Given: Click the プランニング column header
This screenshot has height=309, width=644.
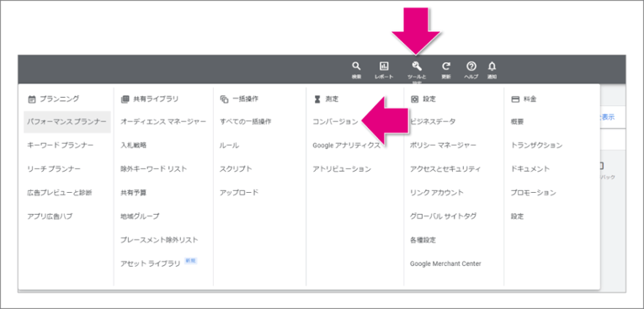Looking at the screenshot, I should pyautogui.click(x=59, y=99).
